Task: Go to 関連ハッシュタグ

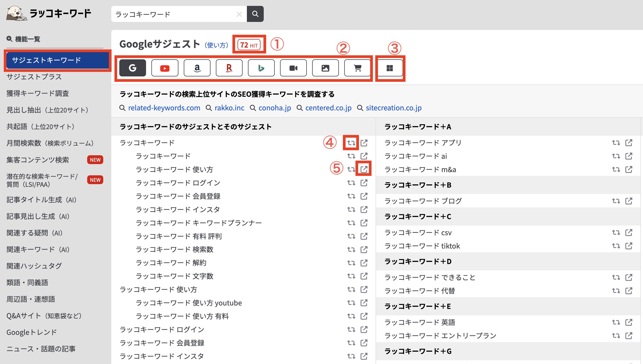Action: (x=34, y=266)
